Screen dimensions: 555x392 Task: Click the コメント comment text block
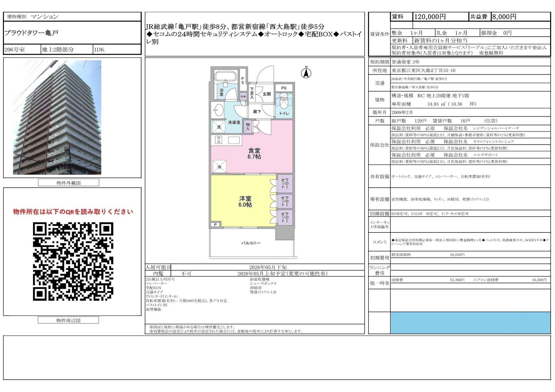(470, 242)
